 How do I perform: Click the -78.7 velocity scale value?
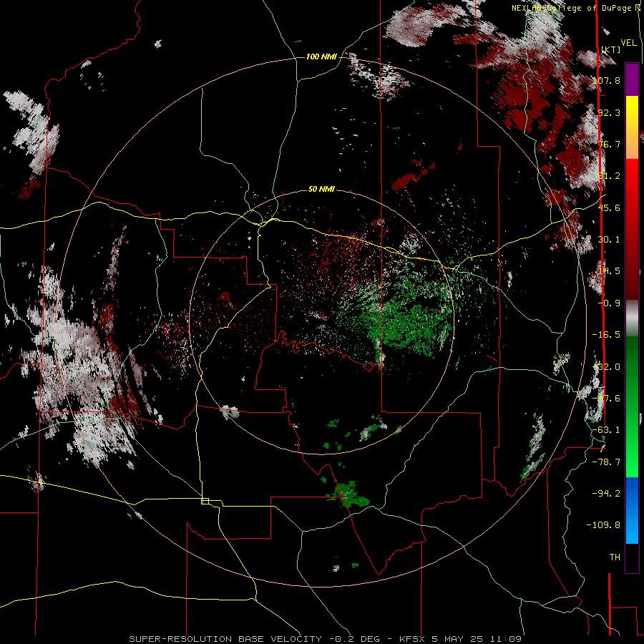607,462
